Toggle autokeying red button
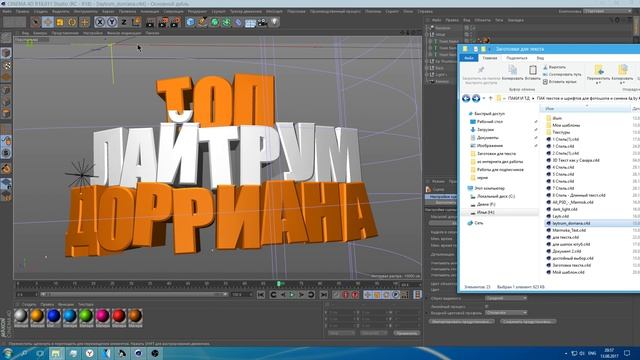The width and height of the screenshot is (640, 360). point(346,294)
